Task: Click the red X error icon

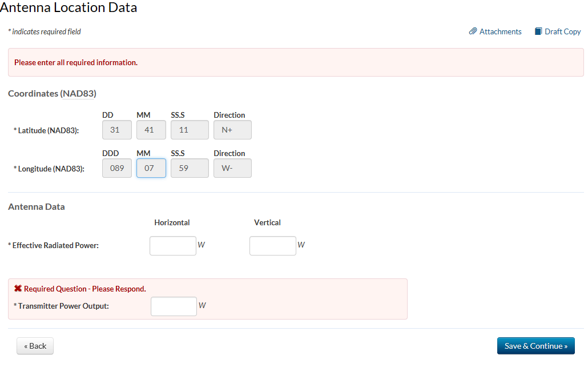Action: (18, 289)
